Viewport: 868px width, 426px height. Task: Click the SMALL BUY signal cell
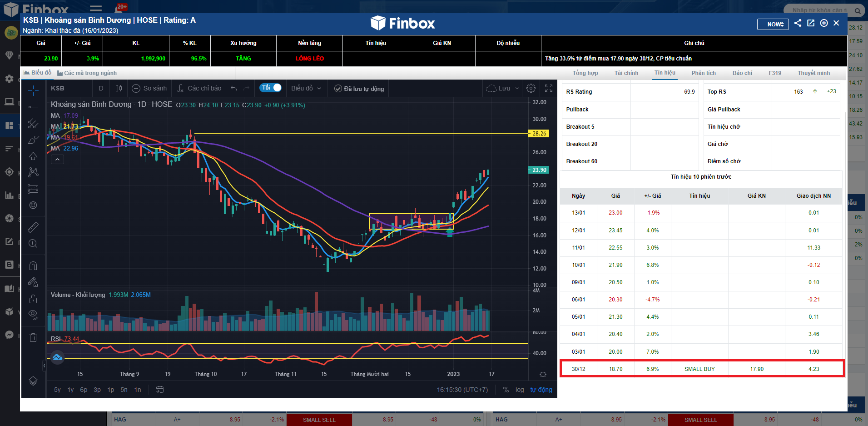(x=699, y=369)
